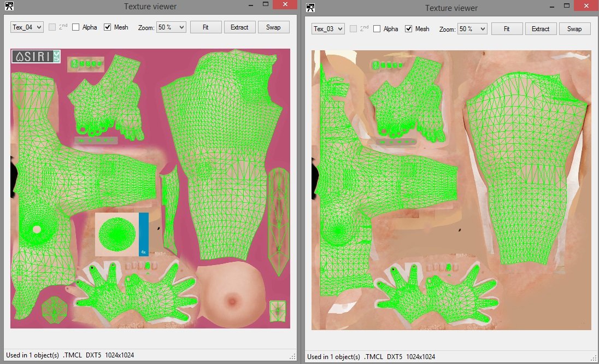The image size is (599, 364).
Task: Click Extract button in the Tex_03 viewer
Action: (540, 28)
